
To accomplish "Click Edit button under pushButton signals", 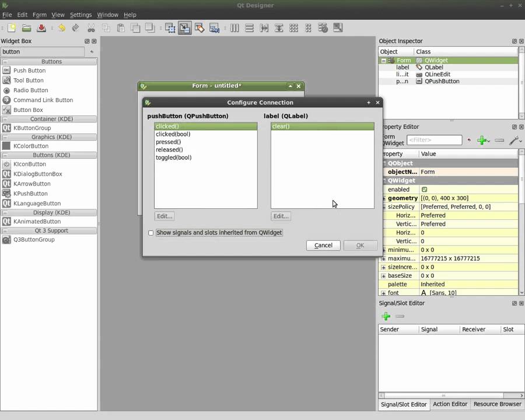I will [x=164, y=216].
